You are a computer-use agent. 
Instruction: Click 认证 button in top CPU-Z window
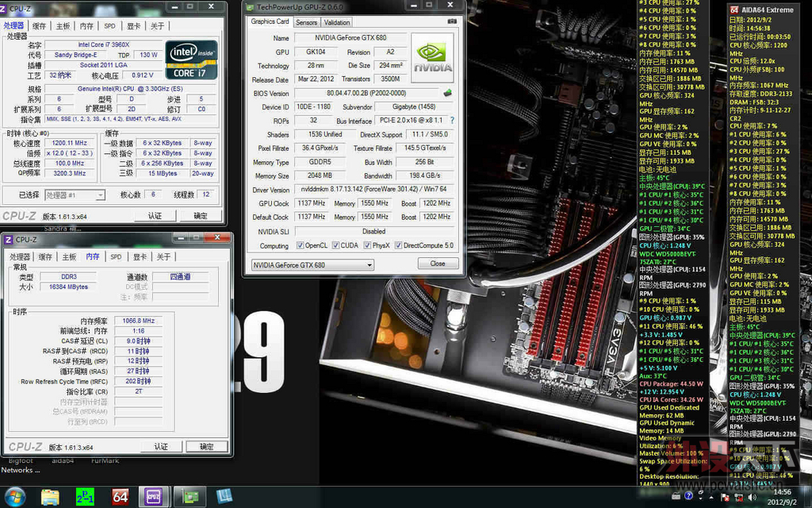click(x=155, y=216)
